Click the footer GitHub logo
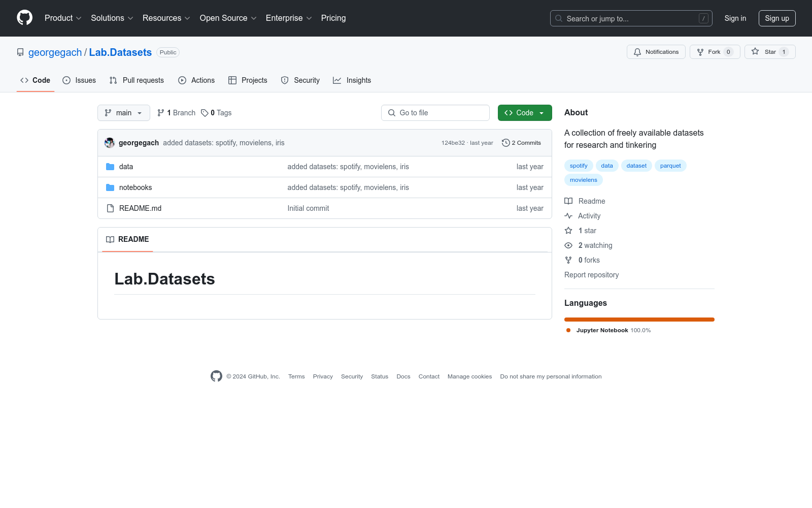Viewport: 812px width, 508px height. [216, 376]
